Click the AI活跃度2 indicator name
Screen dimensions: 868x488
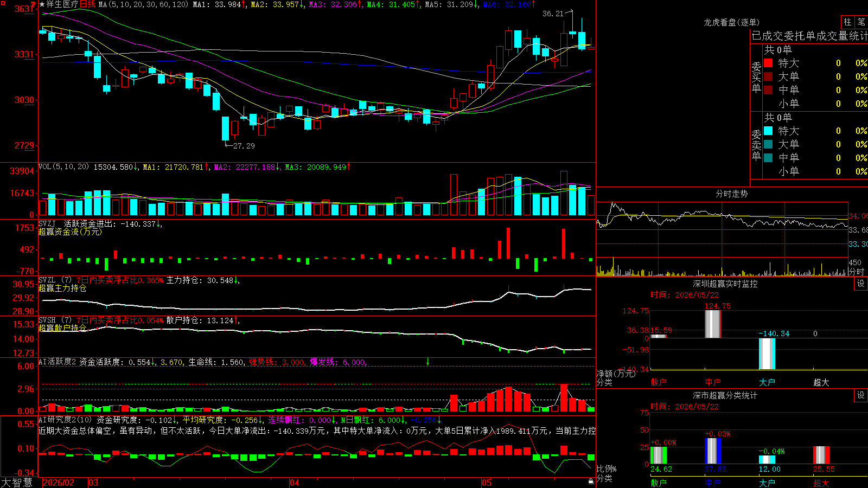(x=58, y=362)
